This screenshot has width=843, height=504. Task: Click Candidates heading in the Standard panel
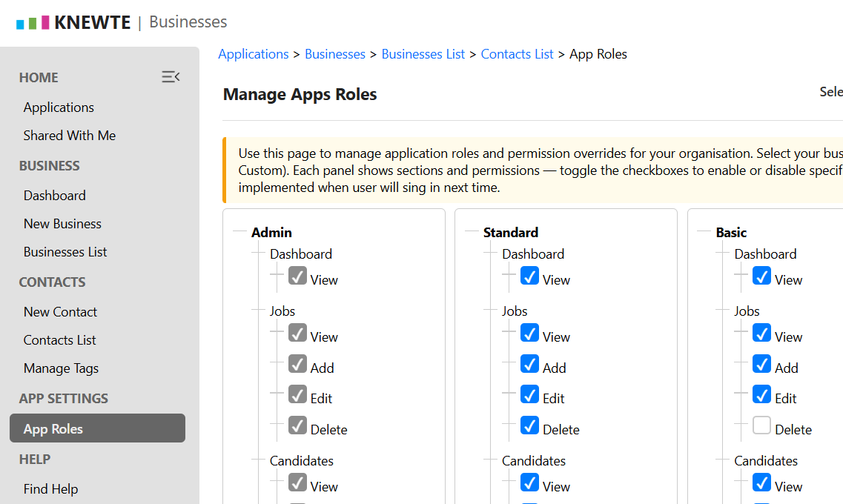click(534, 460)
